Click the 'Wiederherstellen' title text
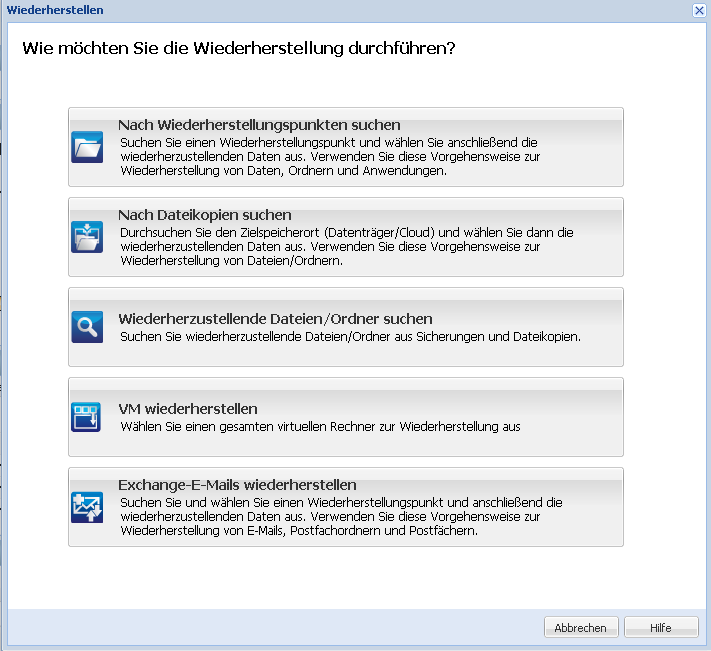Viewport: 711px width, 651px height. point(55,10)
